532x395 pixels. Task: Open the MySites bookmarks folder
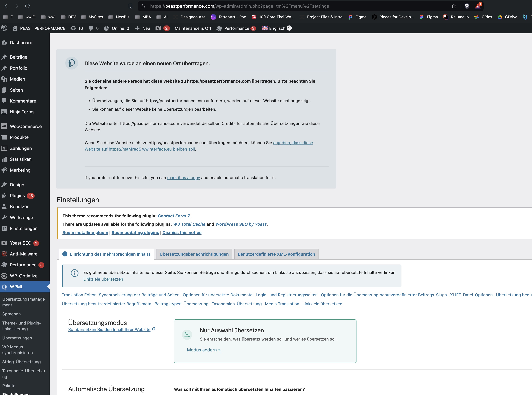tap(92, 17)
